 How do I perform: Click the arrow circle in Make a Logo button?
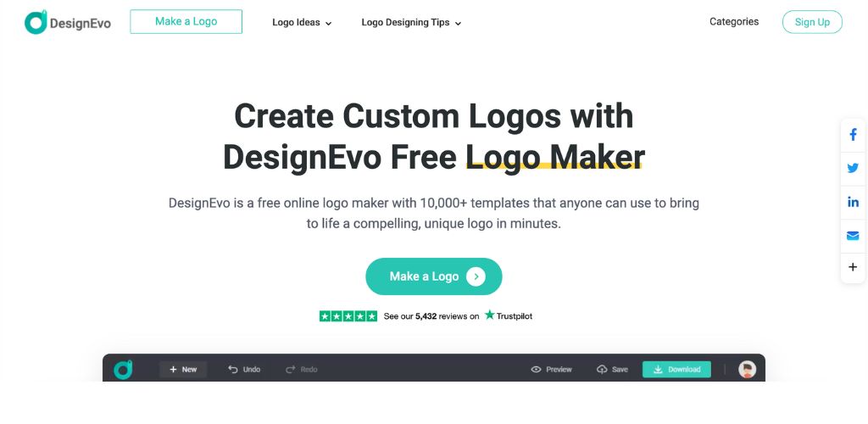point(476,276)
